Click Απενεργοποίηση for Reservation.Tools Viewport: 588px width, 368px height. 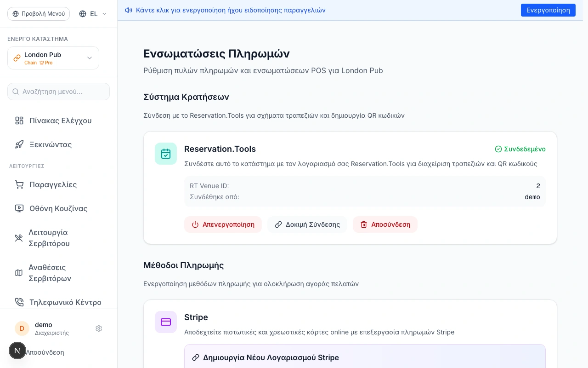click(223, 224)
